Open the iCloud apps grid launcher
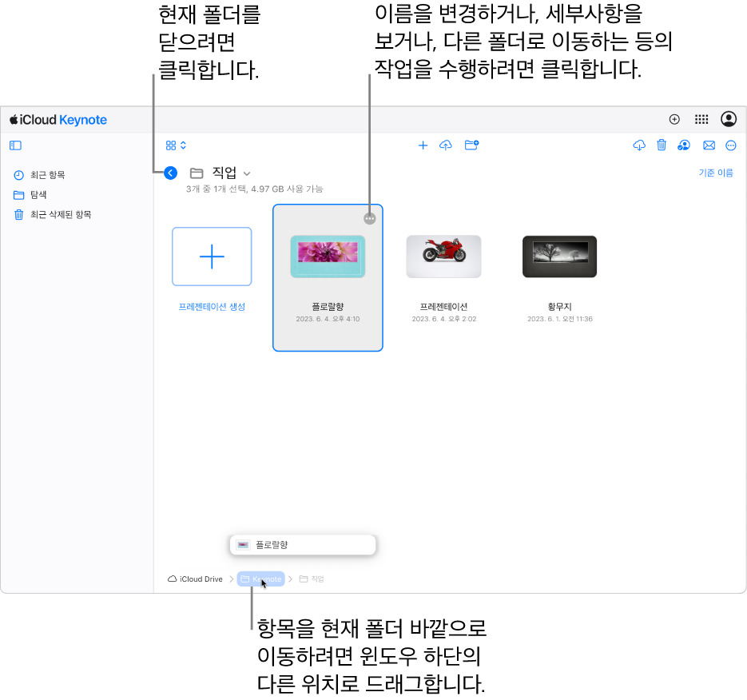 tap(701, 119)
